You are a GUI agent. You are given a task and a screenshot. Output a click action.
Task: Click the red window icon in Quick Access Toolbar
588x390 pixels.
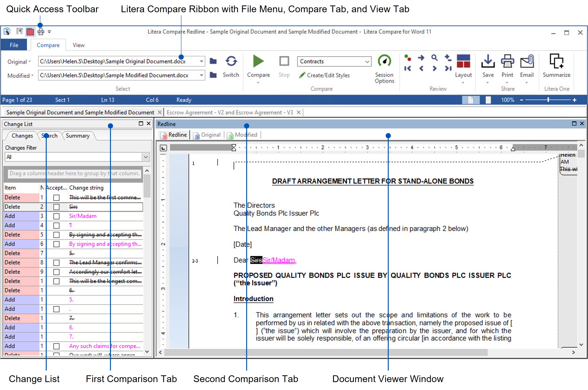pos(30,32)
